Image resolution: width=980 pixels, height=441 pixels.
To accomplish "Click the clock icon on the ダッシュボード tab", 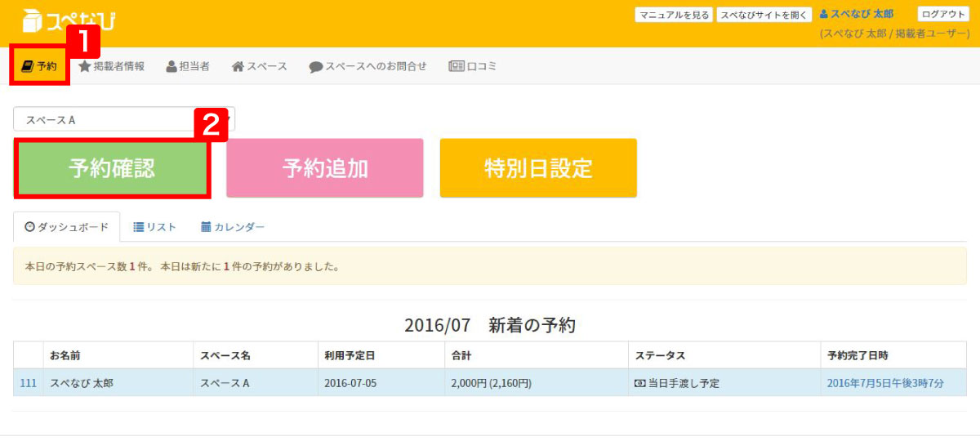I will coord(30,227).
